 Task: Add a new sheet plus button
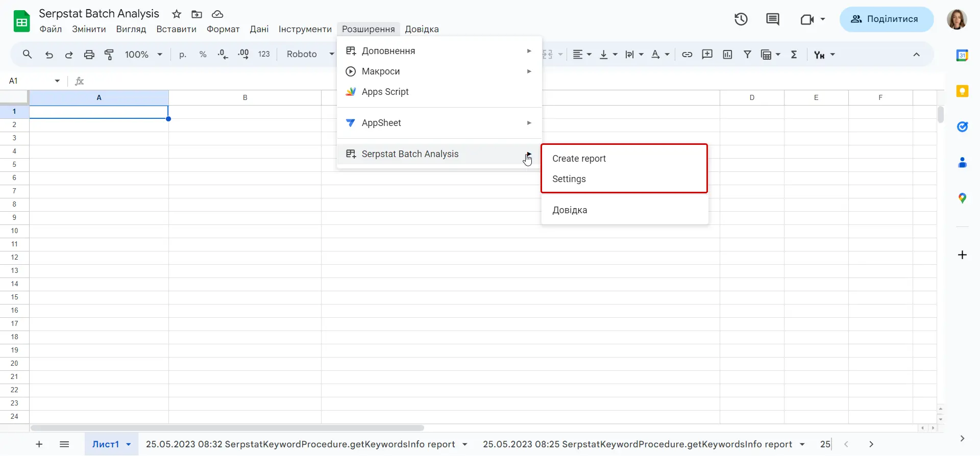click(39, 444)
